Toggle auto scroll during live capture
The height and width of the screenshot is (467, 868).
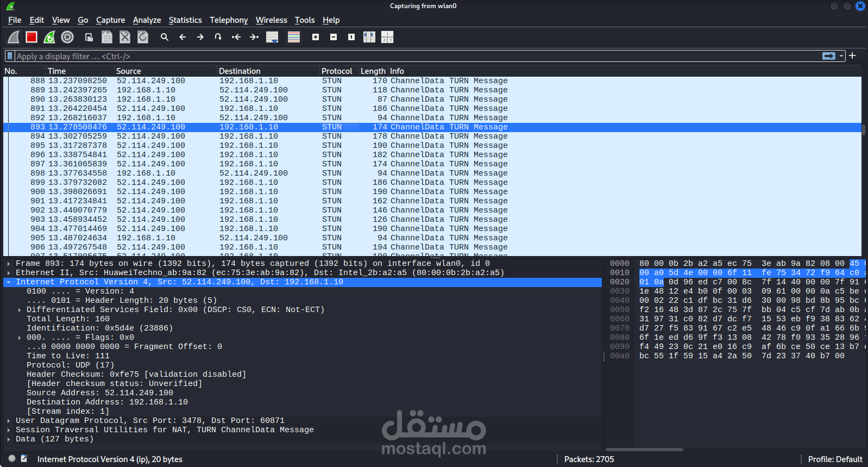point(272,37)
